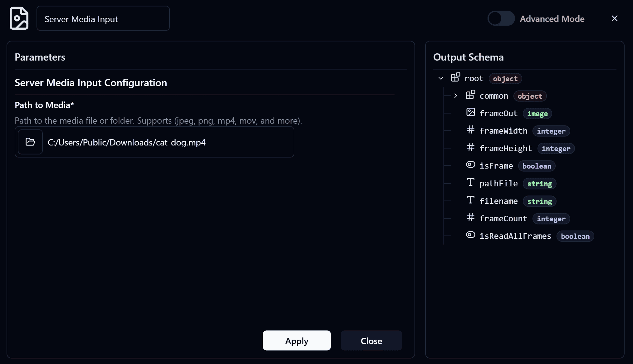Click the Path to Media* label

click(44, 105)
